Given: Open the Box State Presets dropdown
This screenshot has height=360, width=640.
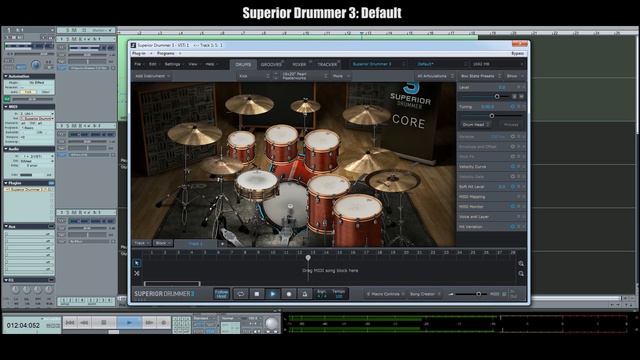Looking at the screenshot, I should click(x=480, y=76).
